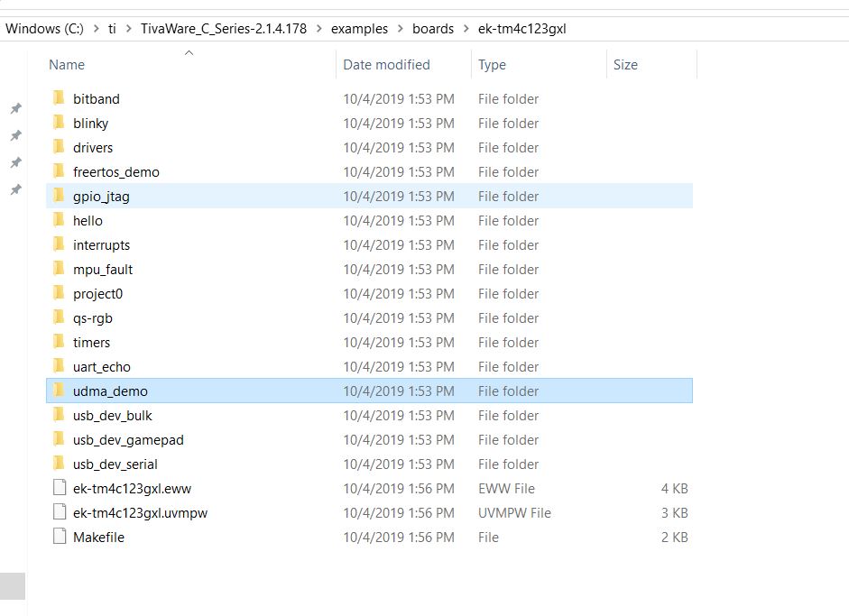Image resolution: width=849 pixels, height=616 pixels.
Task: Expand the chevron after TivaWare_C_Series-2.1.4.178 in path
Action: (318, 28)
